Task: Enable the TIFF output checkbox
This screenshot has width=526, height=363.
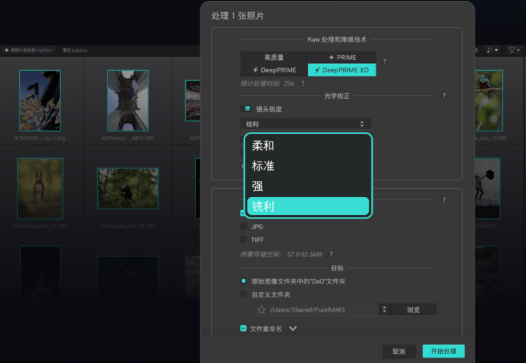Action: click(x=244, y=240)
